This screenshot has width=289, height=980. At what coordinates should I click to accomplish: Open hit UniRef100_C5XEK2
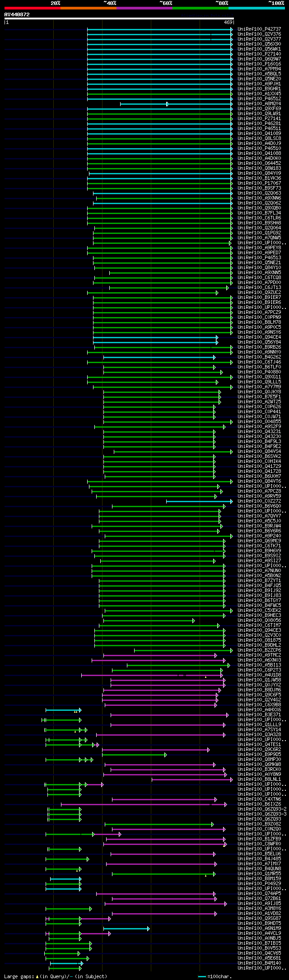259,610
